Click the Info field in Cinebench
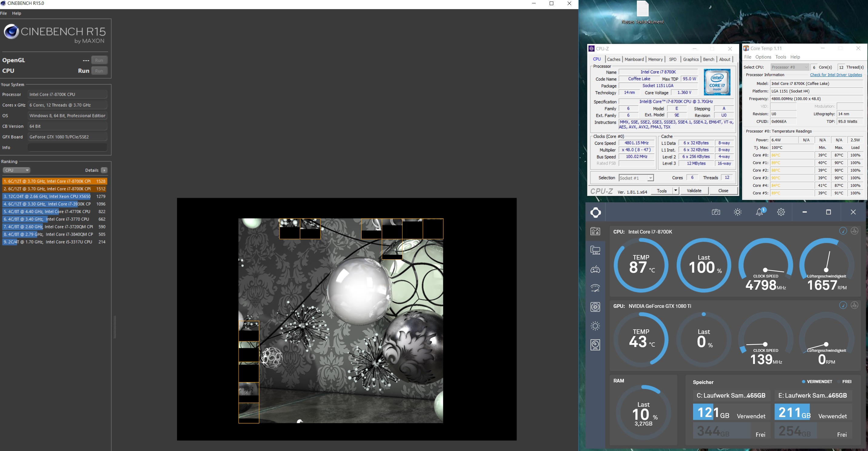This screenshot has width=868, height=451. 67,148
